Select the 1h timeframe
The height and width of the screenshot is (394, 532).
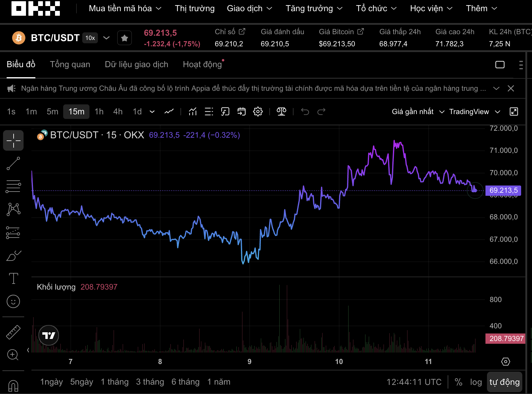click(99, 112)
